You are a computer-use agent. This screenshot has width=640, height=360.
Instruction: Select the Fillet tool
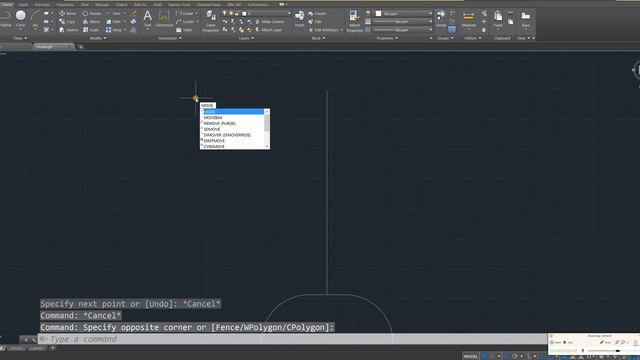click(x=113, y=22)
